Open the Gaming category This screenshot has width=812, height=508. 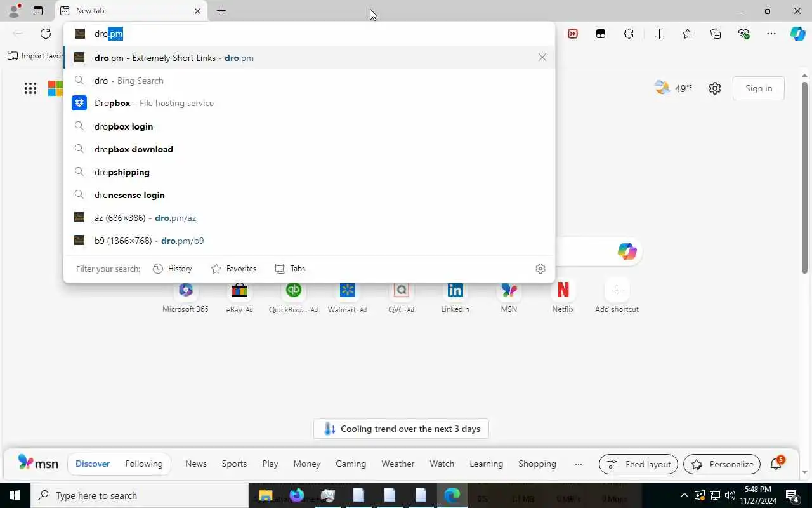351,464
